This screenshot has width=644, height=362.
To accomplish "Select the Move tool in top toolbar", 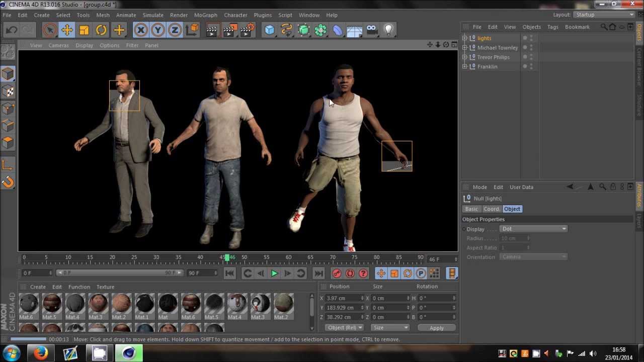I will [x=67, y=30].
